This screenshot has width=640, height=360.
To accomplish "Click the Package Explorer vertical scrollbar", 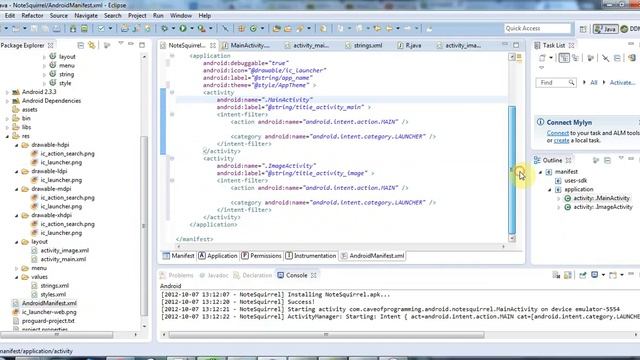I will tap(144, 227).
